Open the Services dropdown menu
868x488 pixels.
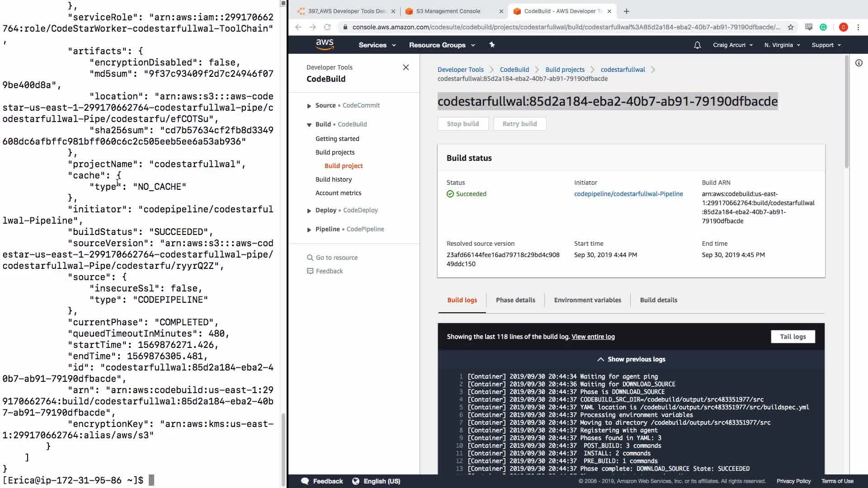(377, 45)
